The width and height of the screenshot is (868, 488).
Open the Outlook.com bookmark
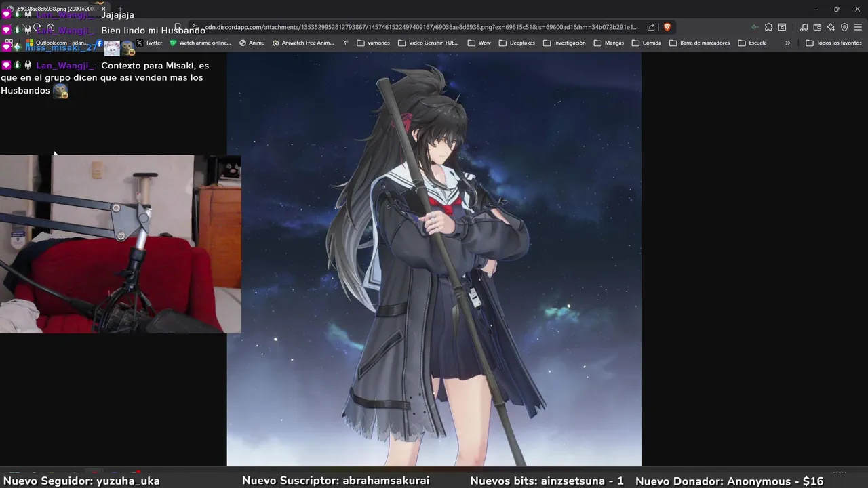click(x=56, y=43)
